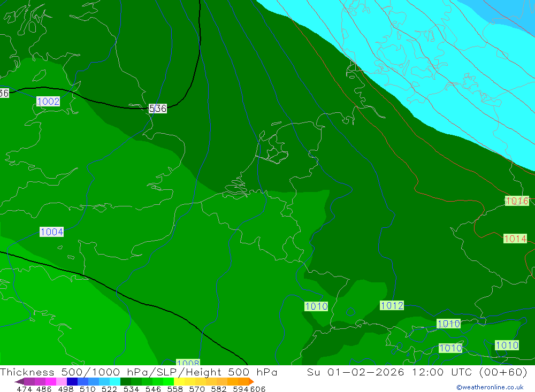Image resolution: width=535 pixels, height=392 pixels.
Task: Click the legend value 522
Action: (x=110, y=389)
